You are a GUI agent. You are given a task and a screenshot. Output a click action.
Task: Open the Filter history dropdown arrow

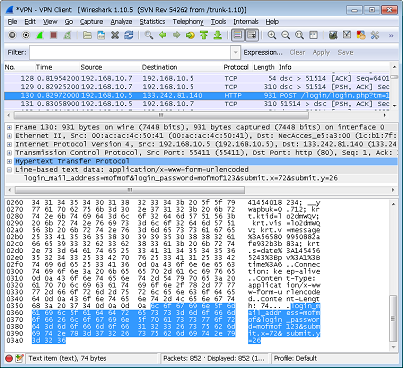pos(235,53)
